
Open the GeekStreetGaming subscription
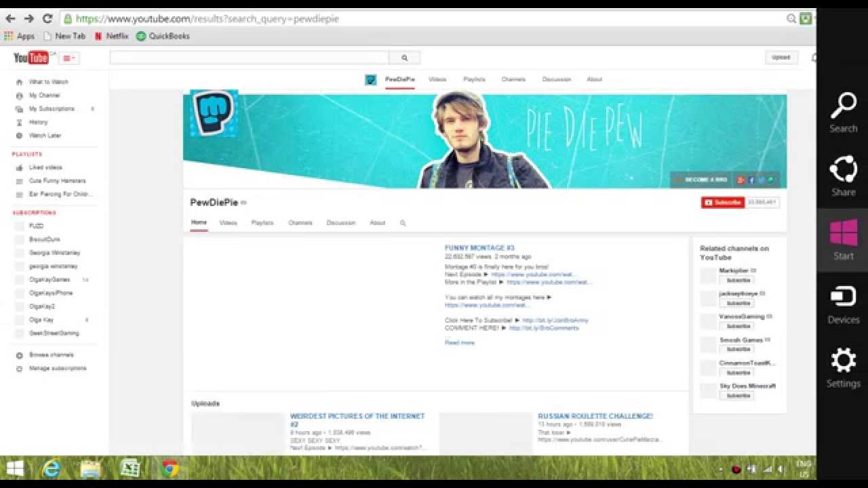[x=56, y=333]
